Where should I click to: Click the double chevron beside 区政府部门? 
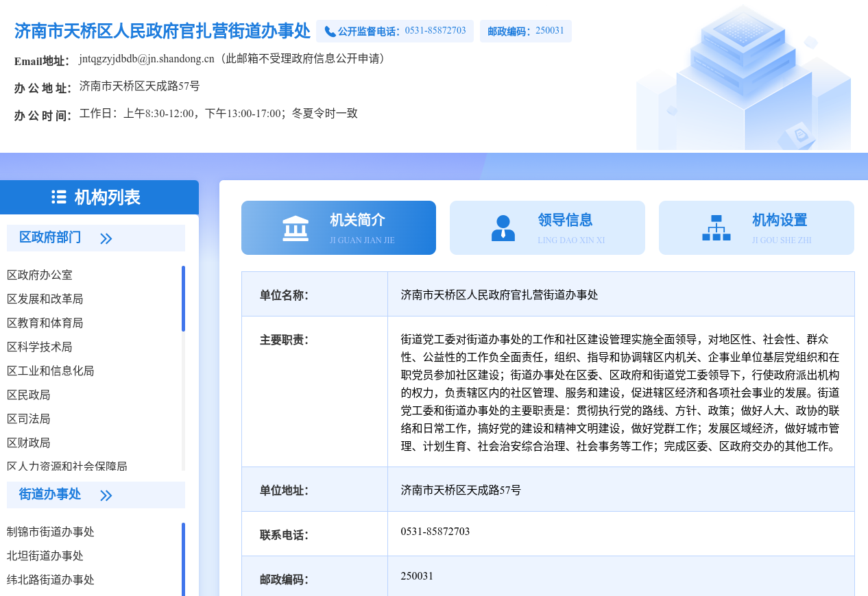pos(106,238)
